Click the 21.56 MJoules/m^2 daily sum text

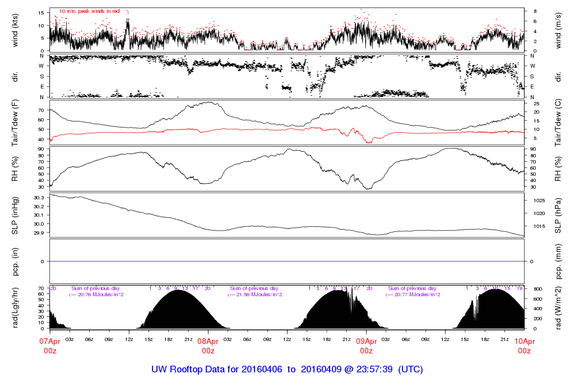(254, 295)
